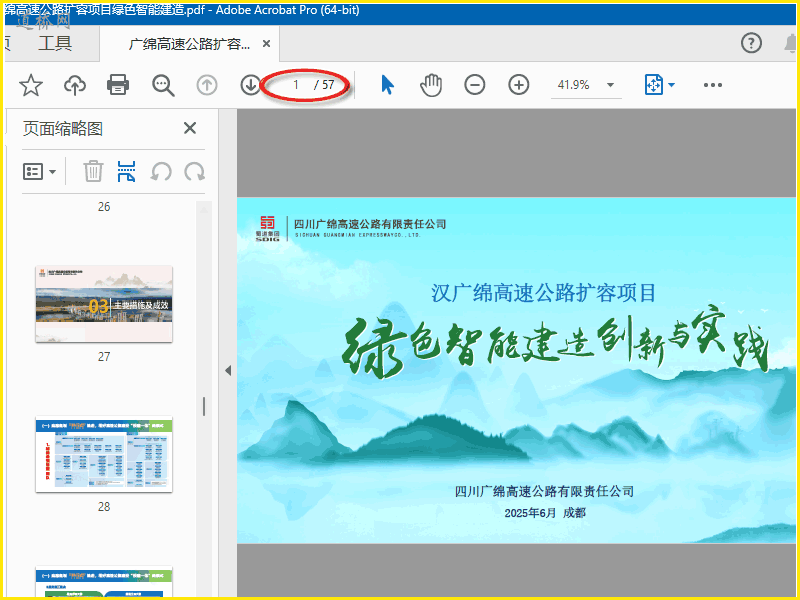The height and width of the screenshot is (600, 800).
Task: Click the fit page view icon
Action: [654, 85]
